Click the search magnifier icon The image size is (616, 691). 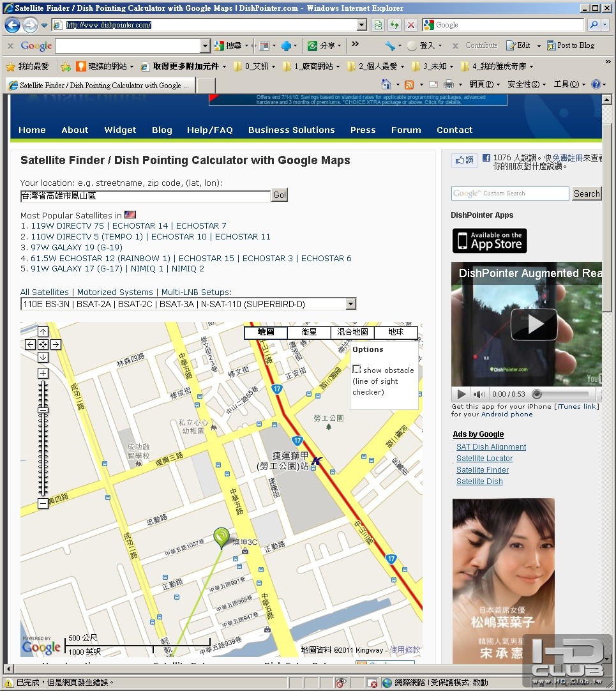(x=594, y=25)
